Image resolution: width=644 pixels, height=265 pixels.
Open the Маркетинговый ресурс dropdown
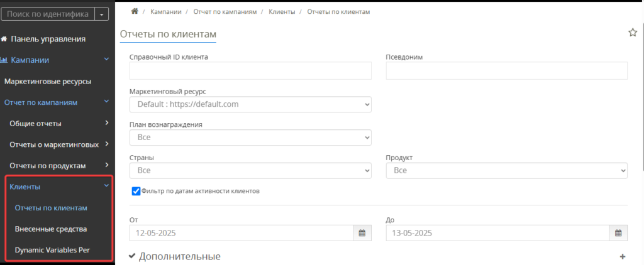coord(250,104)
